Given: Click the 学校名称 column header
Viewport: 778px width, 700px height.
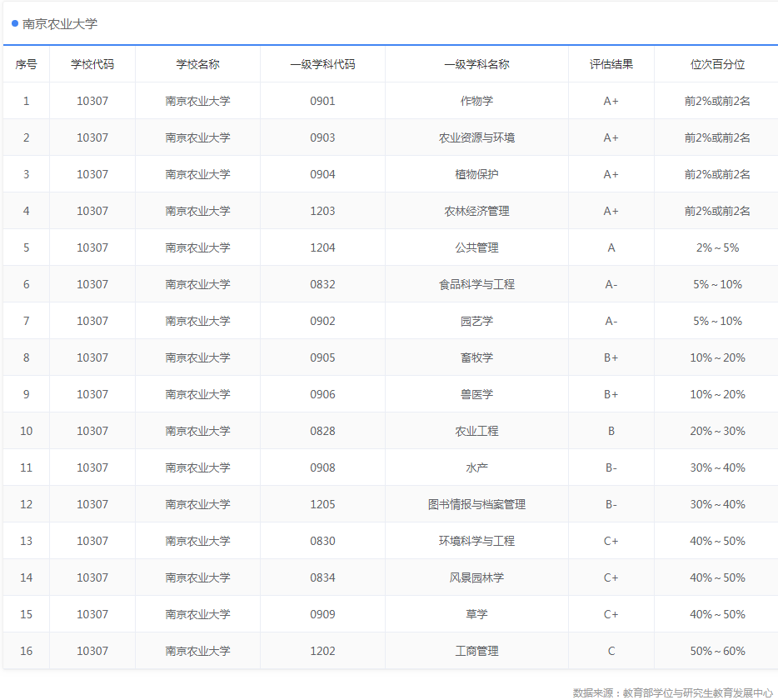Looking at the screenshot, I should pyautogui.click(x=197, y=63).
